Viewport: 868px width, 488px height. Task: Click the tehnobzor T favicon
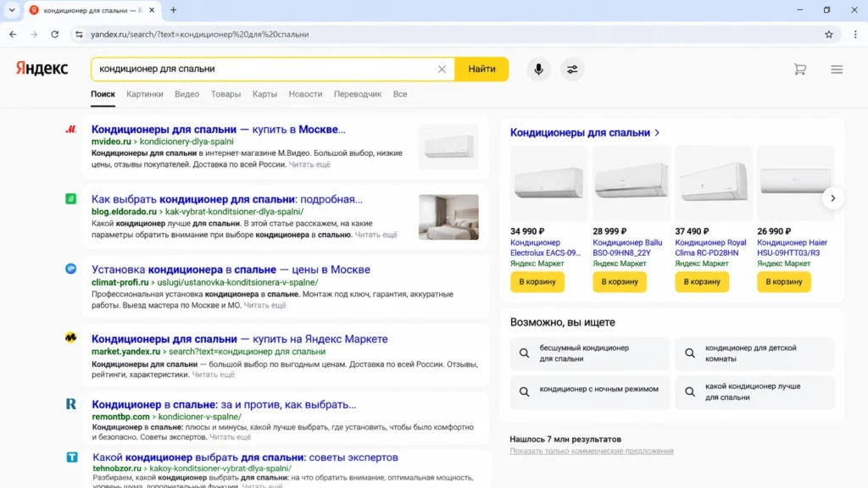(x=72, y=457)
